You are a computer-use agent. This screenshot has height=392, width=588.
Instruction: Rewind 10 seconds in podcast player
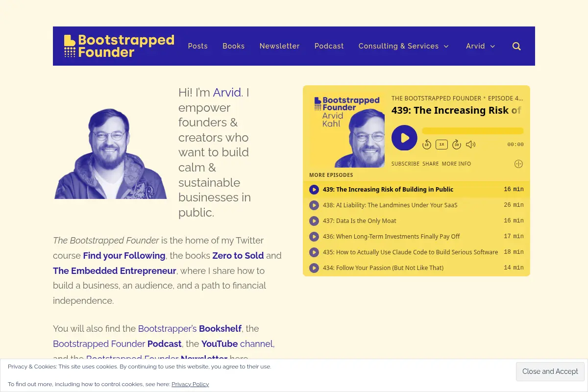pyautogui.click(x=427, y=144)
